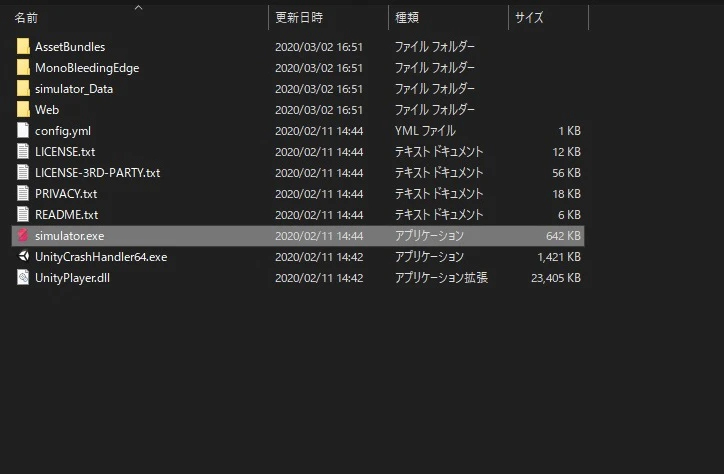Click the LICENSE.txt document icon
Image resolution: width=724 pixels, height=474 pixels.
pyautogui.click(x=23, y=152)
